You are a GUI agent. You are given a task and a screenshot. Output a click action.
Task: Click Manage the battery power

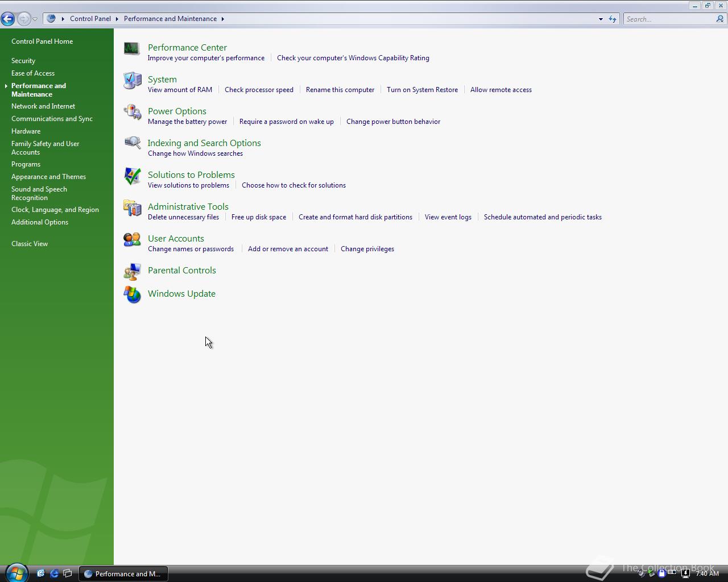pyautogui.click(x=187, y=122)
